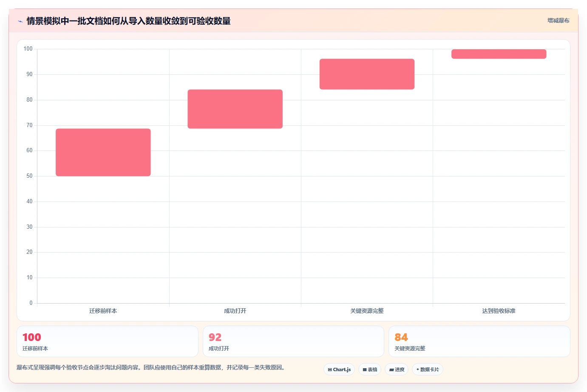587x392 pixels.
Task: Click the 100 迁移前样本 stat card
Action: pyautogui.click(x=108, y=341)
